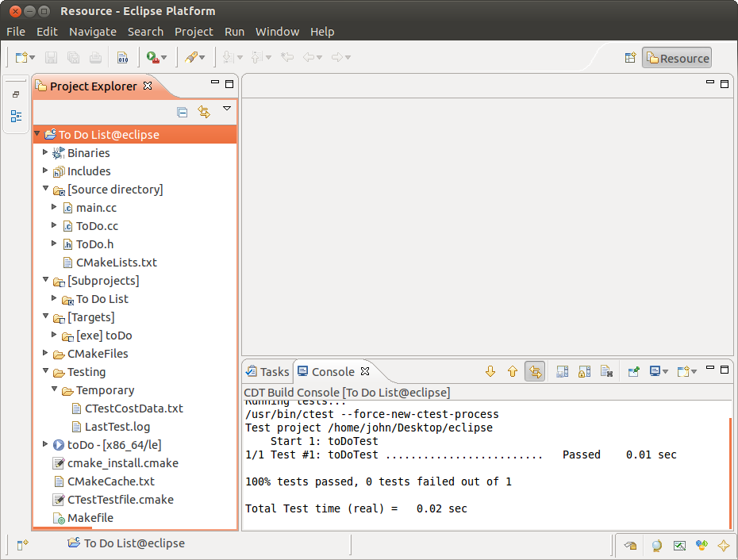
Task: Collapse the [Source directory] folder
Action: pyautogui.click(x=46, y=189)
